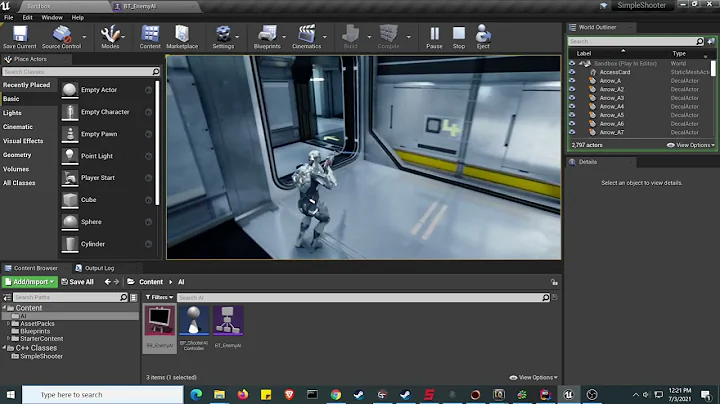Click the Add/Import button

point(29,282)
